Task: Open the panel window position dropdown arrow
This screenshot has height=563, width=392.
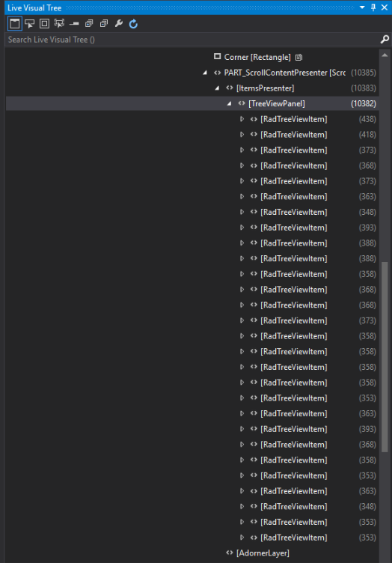Action: point(362,7)
